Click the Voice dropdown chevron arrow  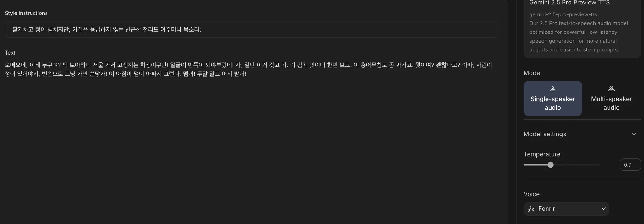click(603, 209)
